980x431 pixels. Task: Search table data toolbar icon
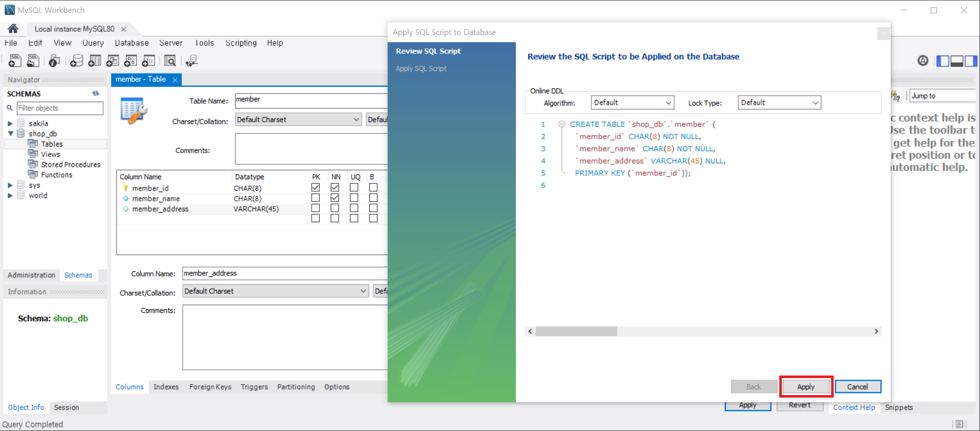[x=170, y=61]
